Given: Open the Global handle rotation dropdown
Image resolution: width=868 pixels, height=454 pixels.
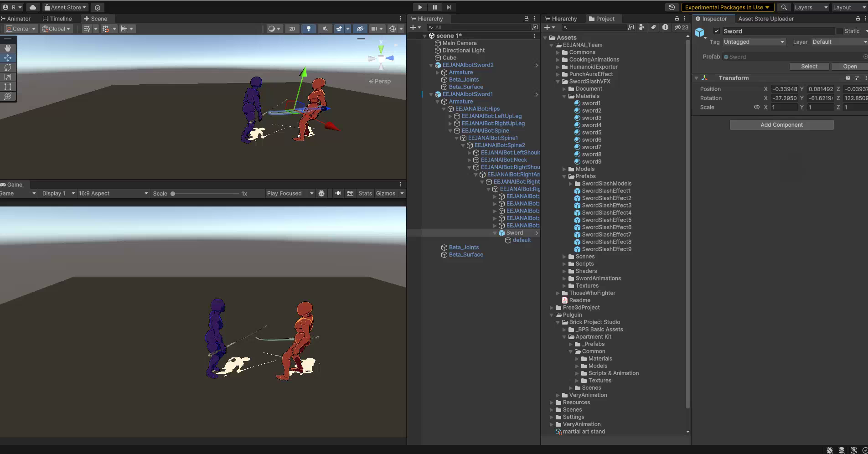Looking at the screenshot, I should click(x=56, y=29).
